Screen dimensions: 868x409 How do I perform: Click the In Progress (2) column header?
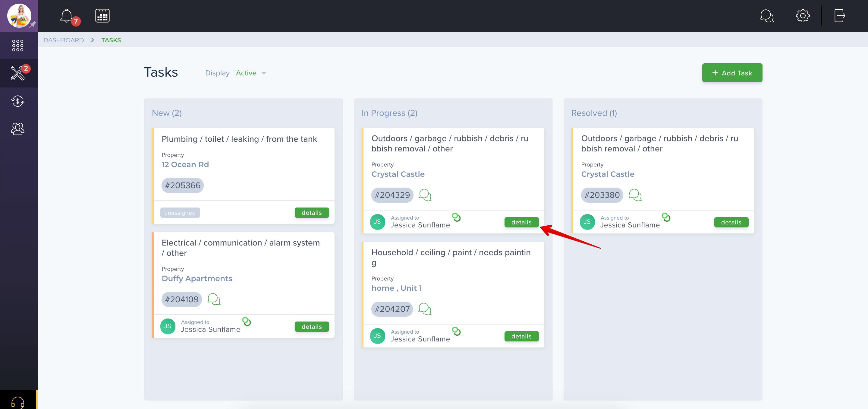389,113
